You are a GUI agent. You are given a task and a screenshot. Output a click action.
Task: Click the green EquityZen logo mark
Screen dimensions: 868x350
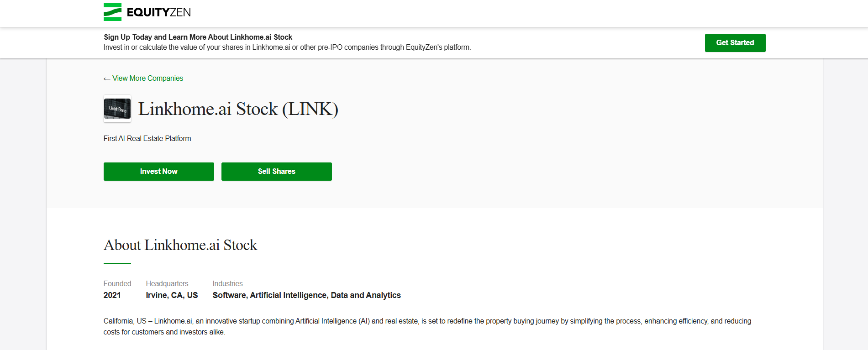coord(112,12)
